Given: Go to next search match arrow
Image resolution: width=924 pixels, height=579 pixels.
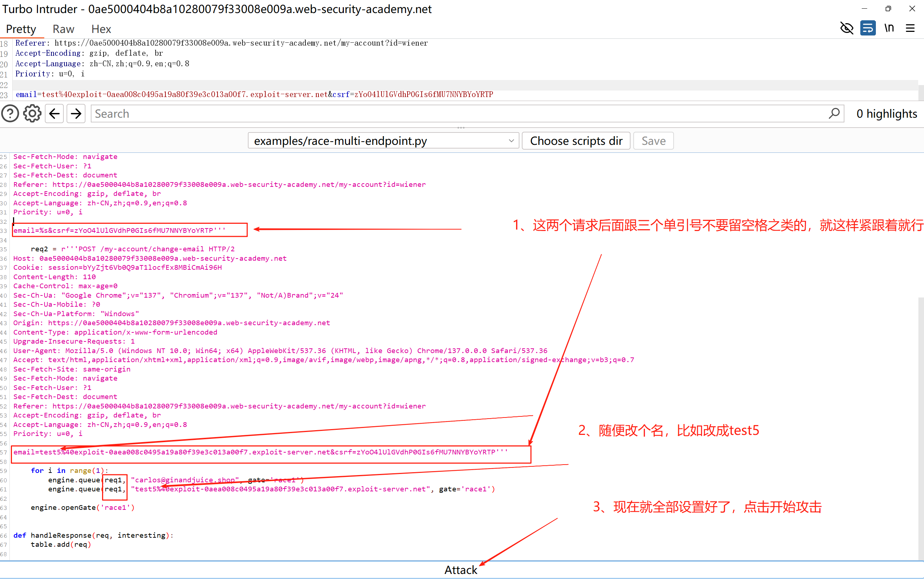Looking at the screenshot, I should tap(76, 114).
